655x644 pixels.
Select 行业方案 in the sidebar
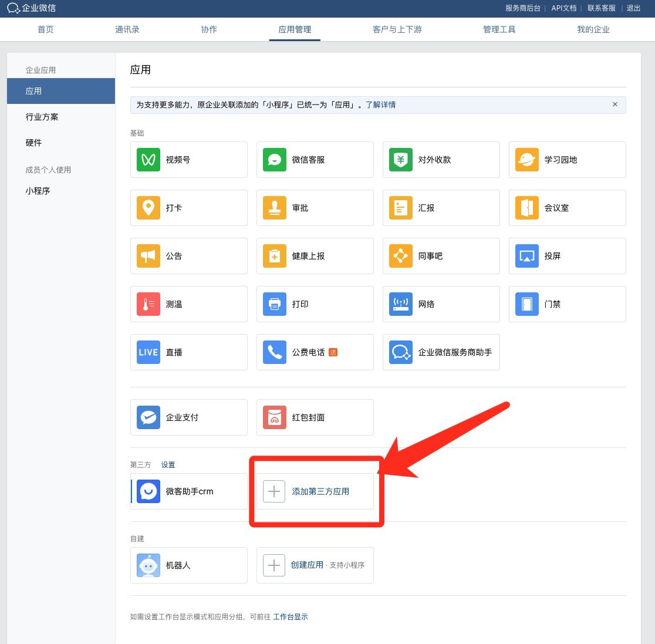[x=42, y=117]
